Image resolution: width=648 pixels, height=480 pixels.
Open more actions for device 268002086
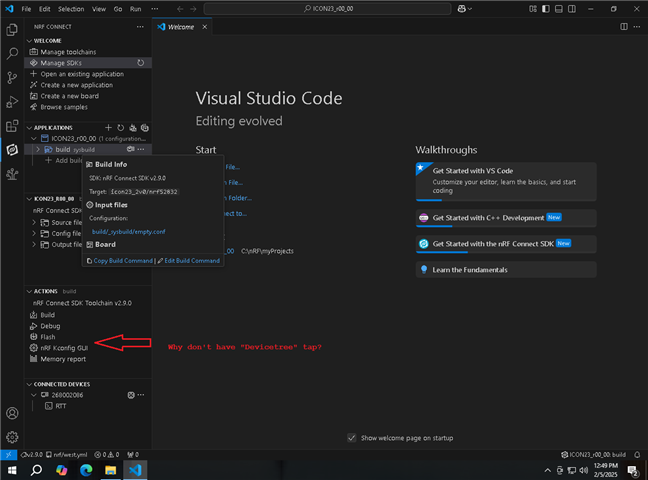(x=141, y=395)
